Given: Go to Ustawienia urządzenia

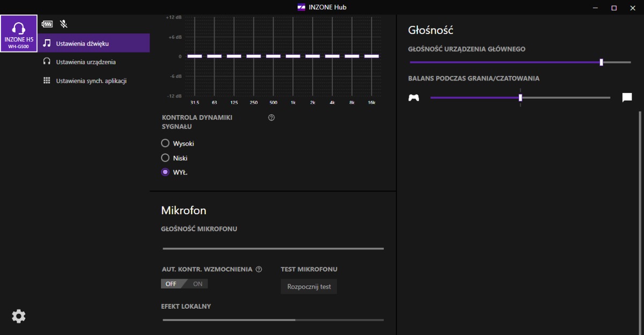Looking at the screenshot, I should [x=93, y=62].
